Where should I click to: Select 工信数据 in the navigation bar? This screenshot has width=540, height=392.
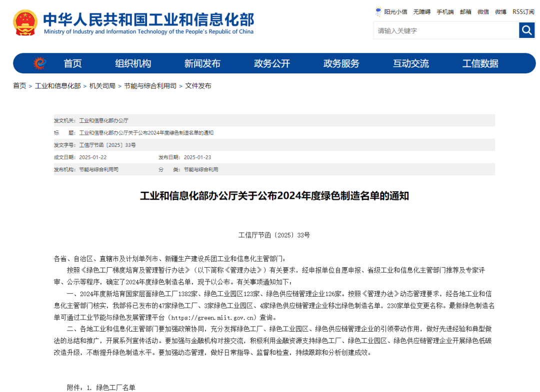(x=479, y=63)
